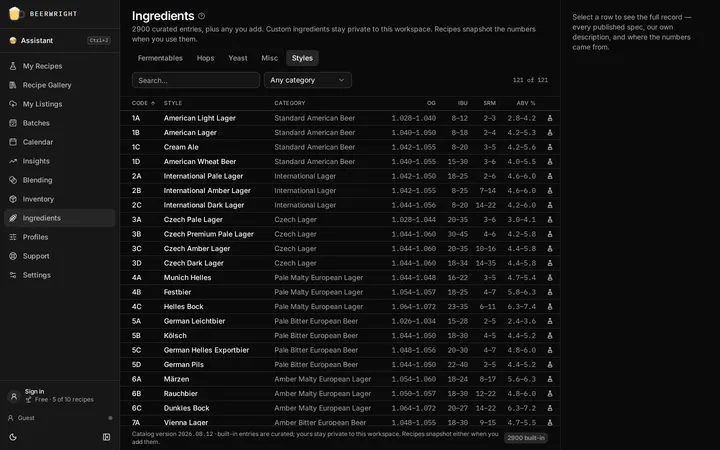
Task: Select the German Helles Exportbier row
Action: (x=340, y=350)
